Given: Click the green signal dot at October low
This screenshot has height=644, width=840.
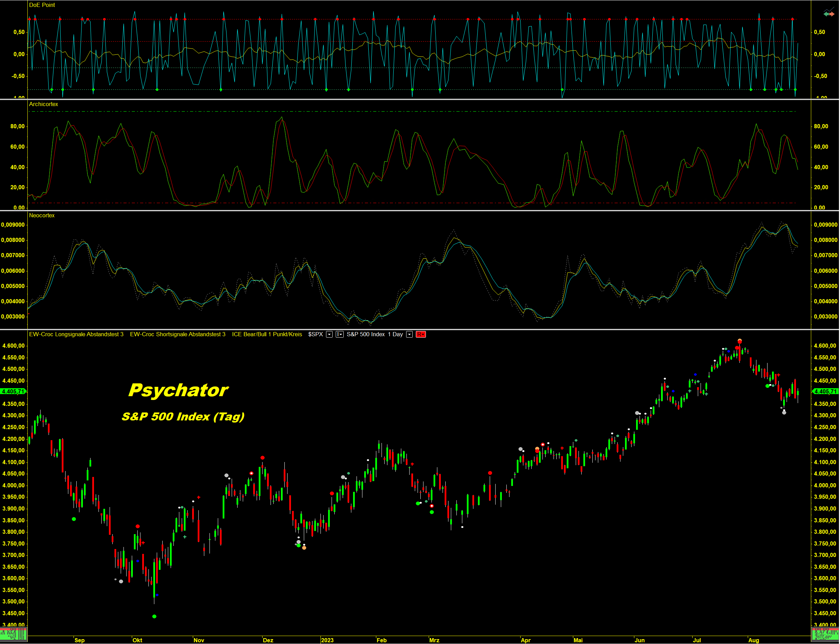Looking at the screenshot, I should coord(154,617).
